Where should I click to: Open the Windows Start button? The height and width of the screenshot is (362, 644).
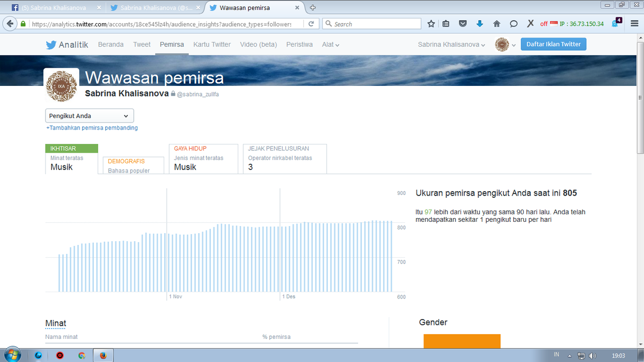point(12,355)
